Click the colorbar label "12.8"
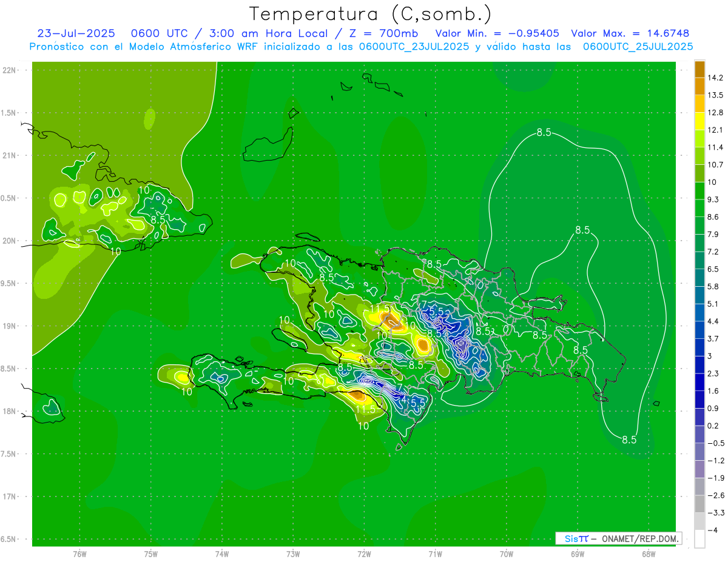Viewport: 728px width, 562px height. 715,113
